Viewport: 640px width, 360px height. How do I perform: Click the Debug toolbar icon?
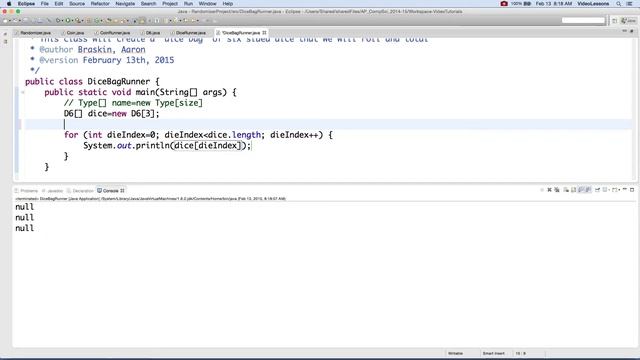point(58,20)
